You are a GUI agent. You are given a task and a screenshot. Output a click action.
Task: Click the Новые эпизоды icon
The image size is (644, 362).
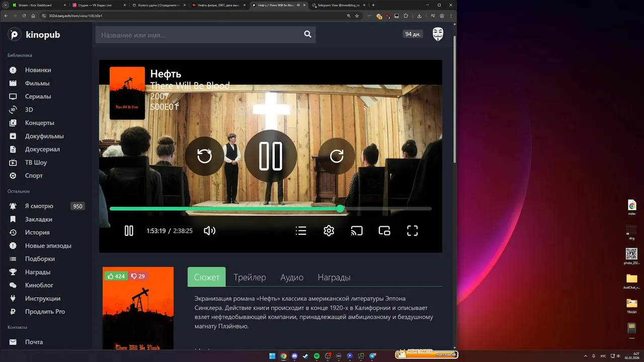[x=13, y=246]
